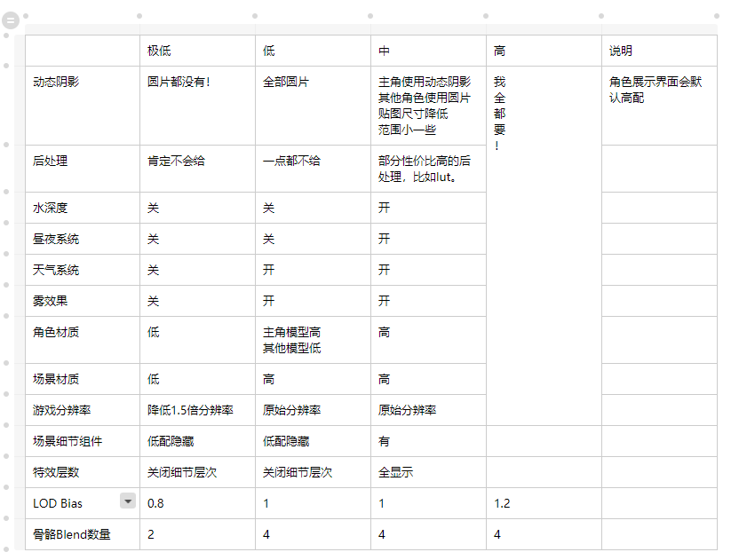The height and width of the screenshot is (560, 739).
Task: Select 开 in the 昼夜系统 row
Action: 428,239
